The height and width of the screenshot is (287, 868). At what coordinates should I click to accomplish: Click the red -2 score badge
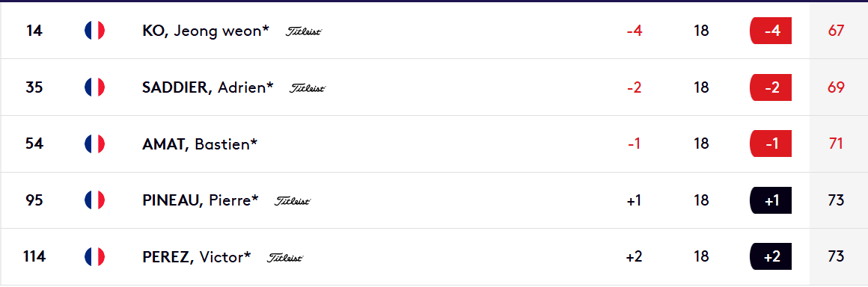tap(771, 87)
